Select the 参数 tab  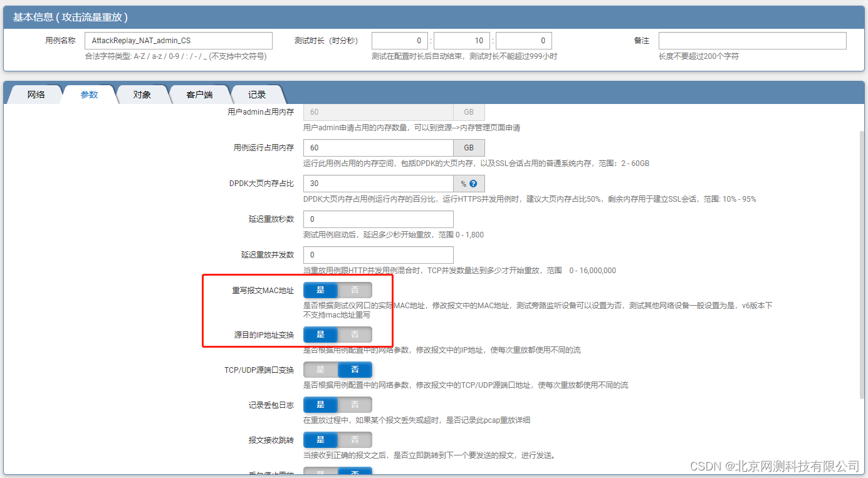89,95
